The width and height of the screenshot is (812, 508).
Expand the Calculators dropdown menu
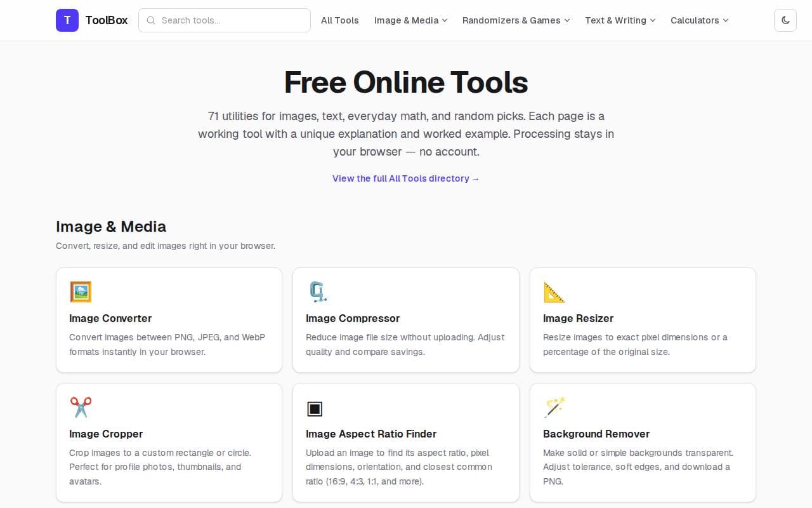[699, 20]
